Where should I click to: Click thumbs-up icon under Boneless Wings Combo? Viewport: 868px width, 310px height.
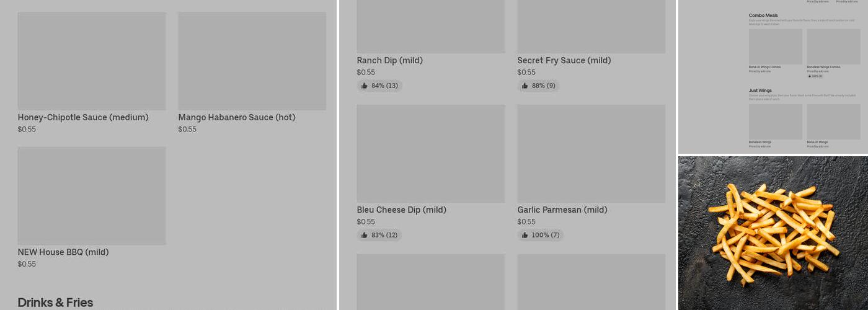[808, 76]
